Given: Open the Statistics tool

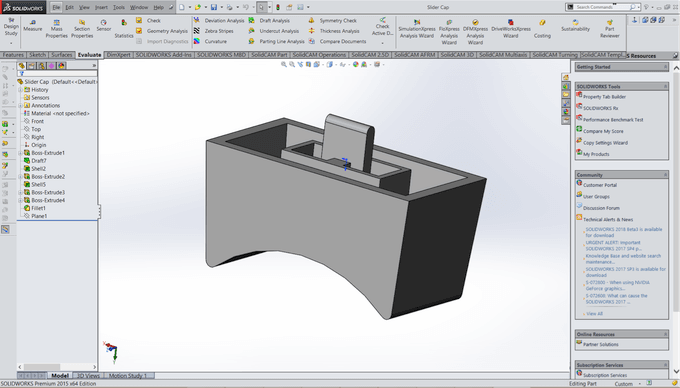Looking at the screenshot, I should (x=124, y=29).
